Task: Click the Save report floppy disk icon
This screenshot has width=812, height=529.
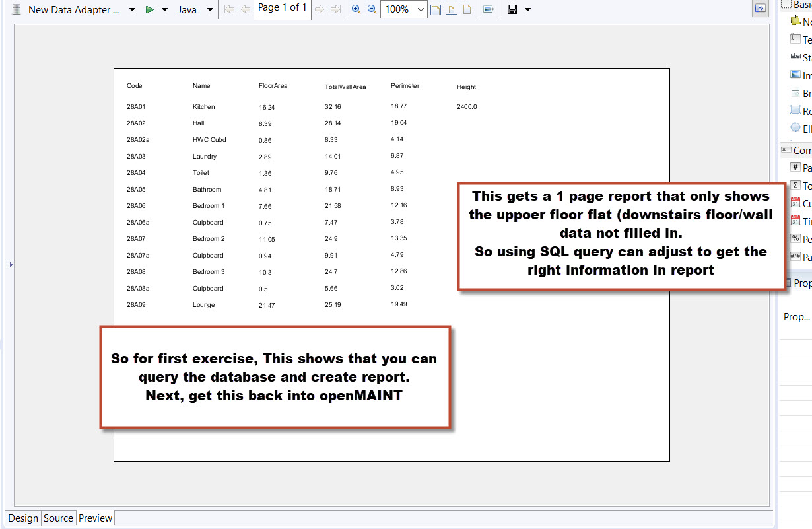Action: click(512, 9)
